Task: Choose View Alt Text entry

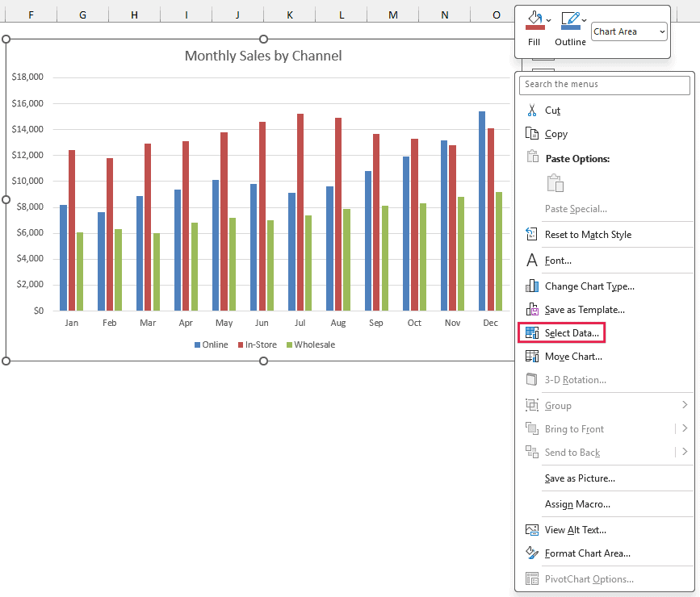Action: [x=575, y=530]
